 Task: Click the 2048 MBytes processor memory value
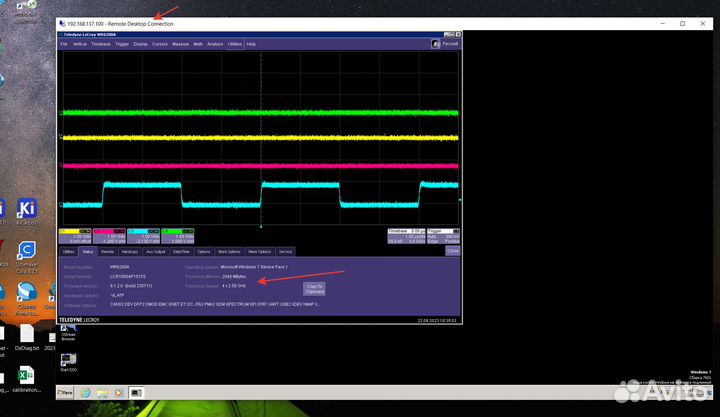point(234,276)
